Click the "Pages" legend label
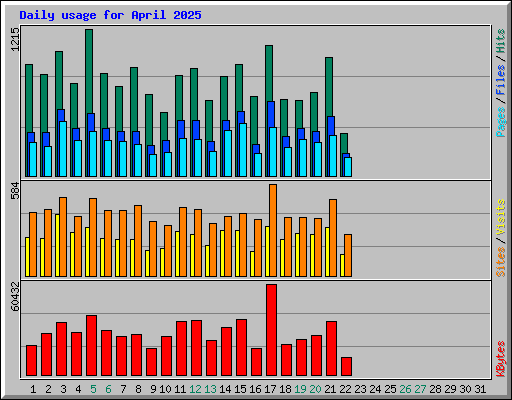The height and width of the screenshot is (400, 512). coord(500,122)
